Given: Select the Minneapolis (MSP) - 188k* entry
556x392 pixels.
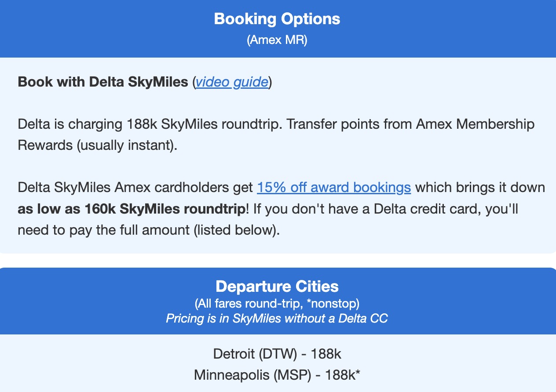Looking at the screenshot, I should pos(277,375).
